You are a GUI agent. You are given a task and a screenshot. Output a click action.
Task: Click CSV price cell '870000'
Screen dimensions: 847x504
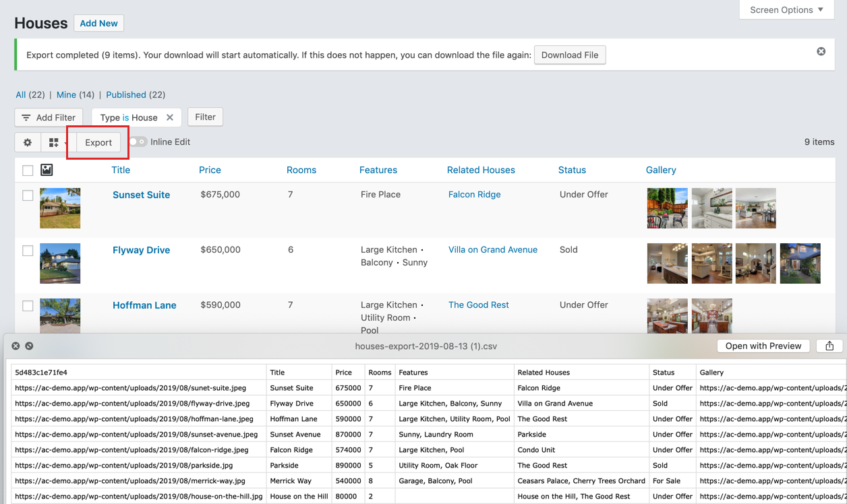[x=349, y=435]
